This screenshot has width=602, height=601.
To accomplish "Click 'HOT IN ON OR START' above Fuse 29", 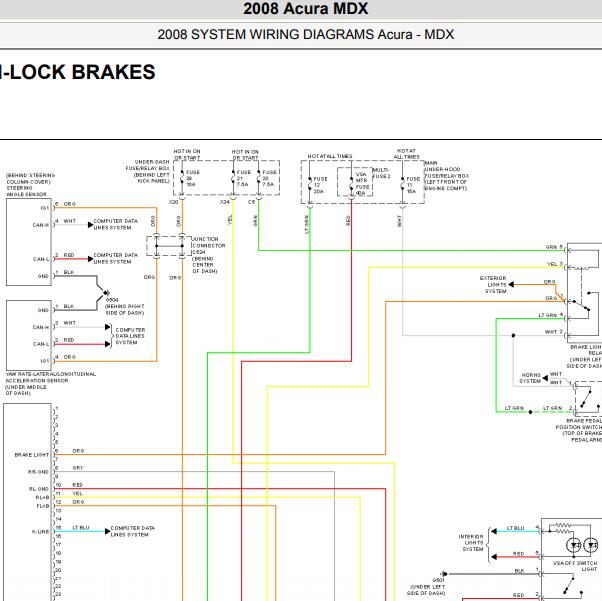I will 187,155.
